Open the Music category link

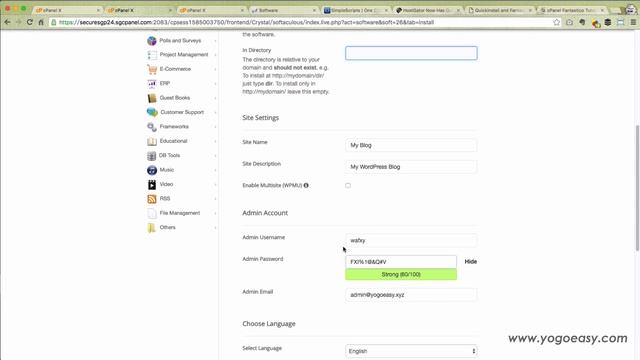pos(167,170)
